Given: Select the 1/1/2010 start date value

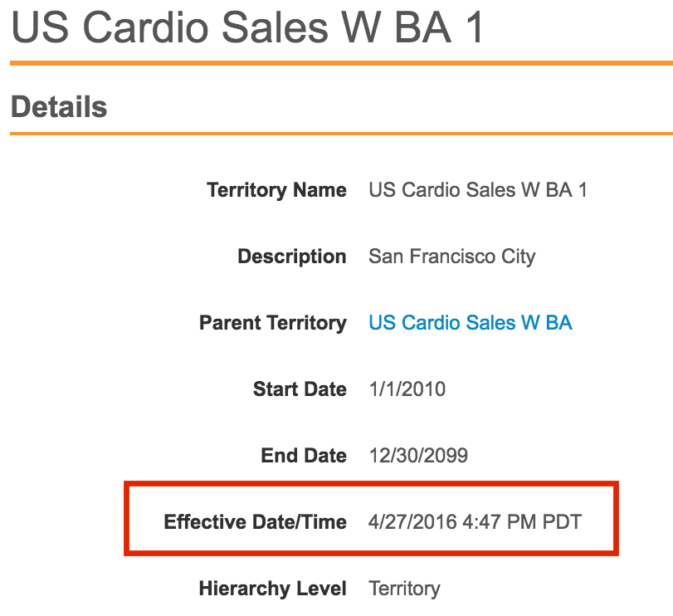Looking at the screenshot, I should click(x=407, y=389).
